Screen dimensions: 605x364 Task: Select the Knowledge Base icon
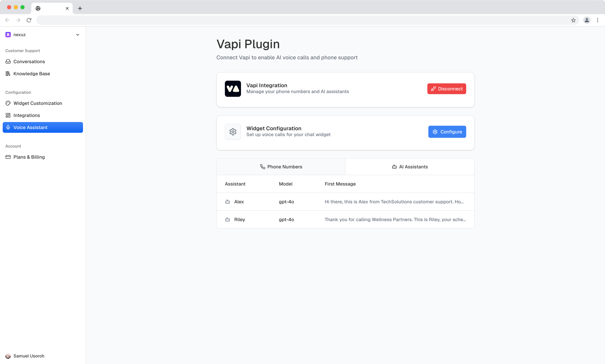coord(8,73)
